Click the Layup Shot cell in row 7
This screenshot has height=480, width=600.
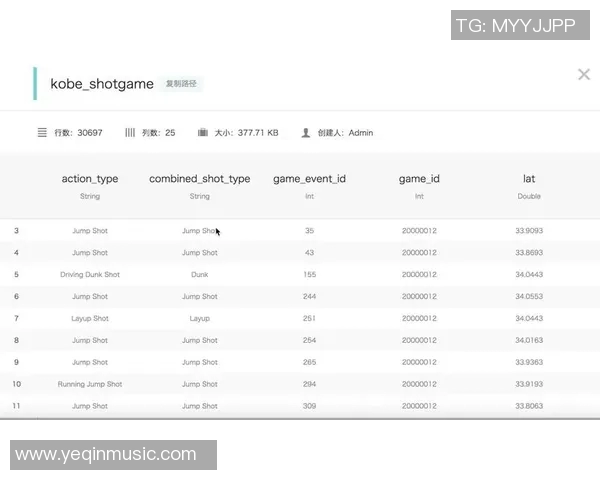point(90,319)
